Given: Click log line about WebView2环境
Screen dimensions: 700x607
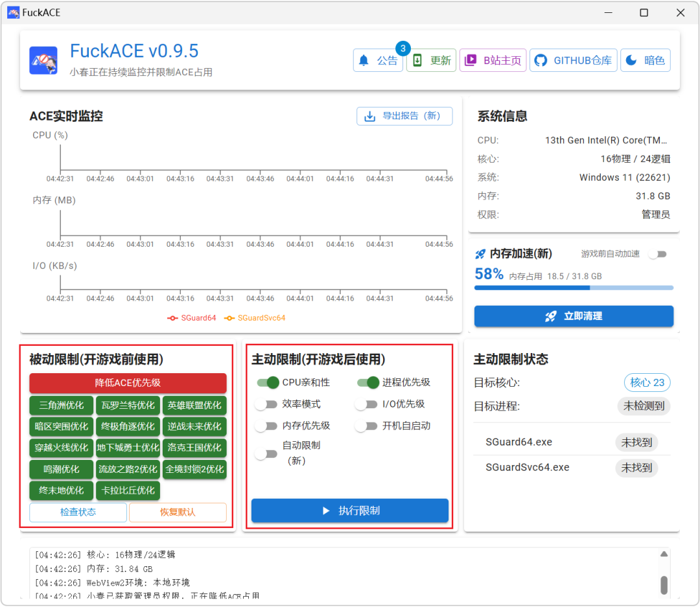Looking at the screenshot, I should click(x=112, y=582).
